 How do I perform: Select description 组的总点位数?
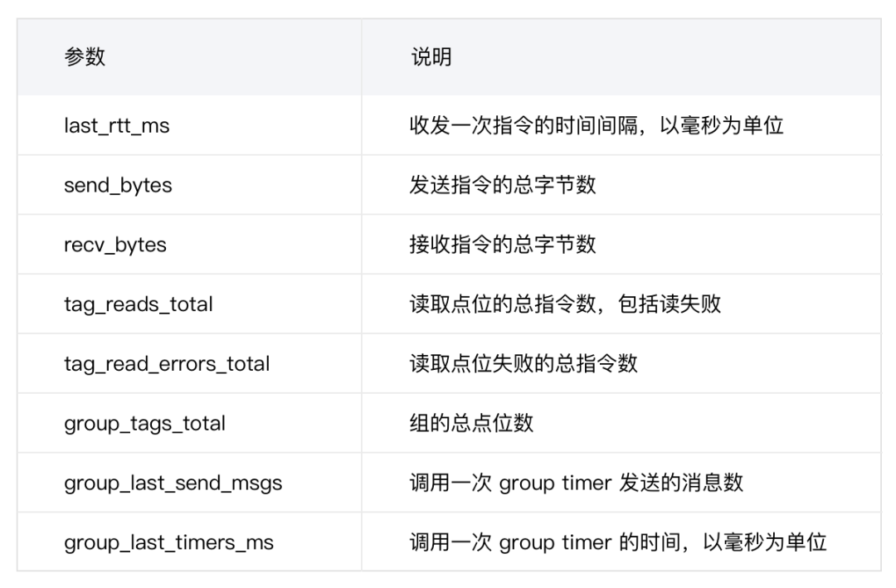(x=471, y=423)
